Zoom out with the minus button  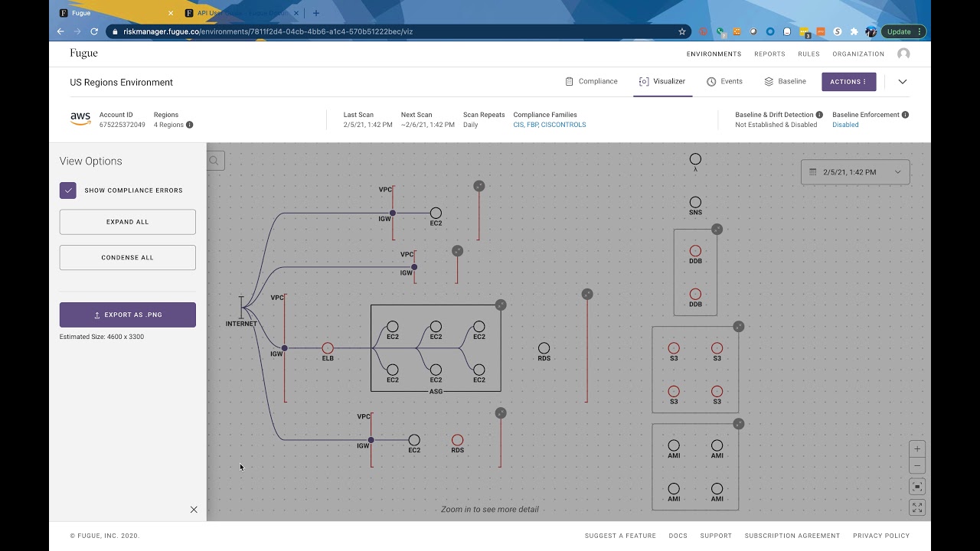(x=917, y=465)
